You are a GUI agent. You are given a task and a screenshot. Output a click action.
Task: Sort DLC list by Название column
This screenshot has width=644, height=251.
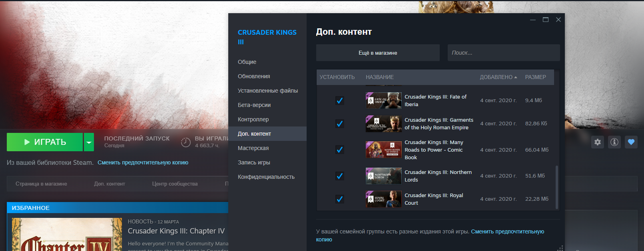380,77
